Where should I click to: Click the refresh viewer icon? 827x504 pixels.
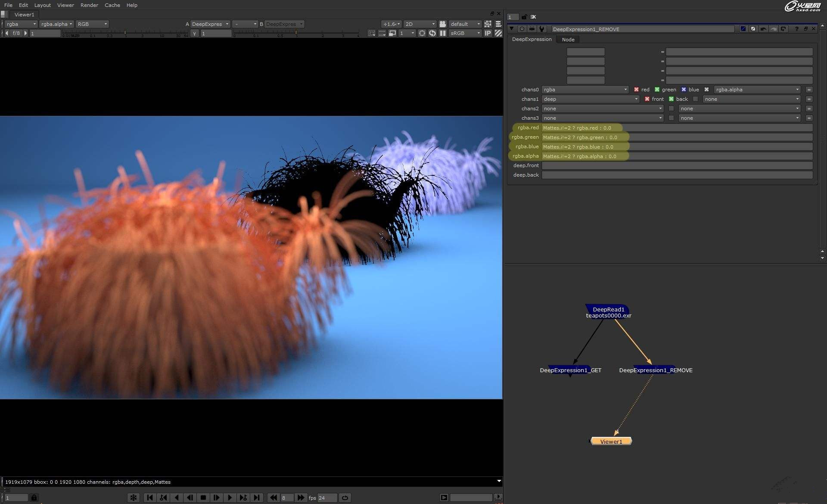coord(432,33)
